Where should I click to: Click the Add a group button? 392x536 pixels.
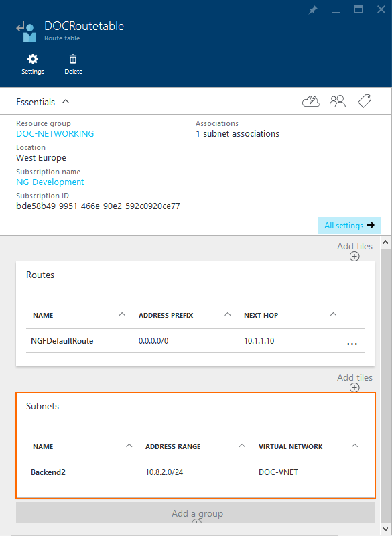[x=197, y=513]
